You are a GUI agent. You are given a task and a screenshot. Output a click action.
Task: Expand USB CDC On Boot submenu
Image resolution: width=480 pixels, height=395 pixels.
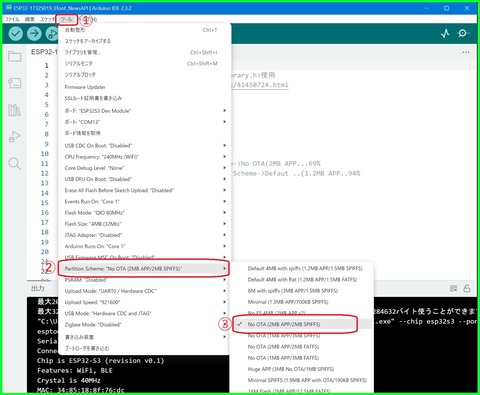(144, 146)
